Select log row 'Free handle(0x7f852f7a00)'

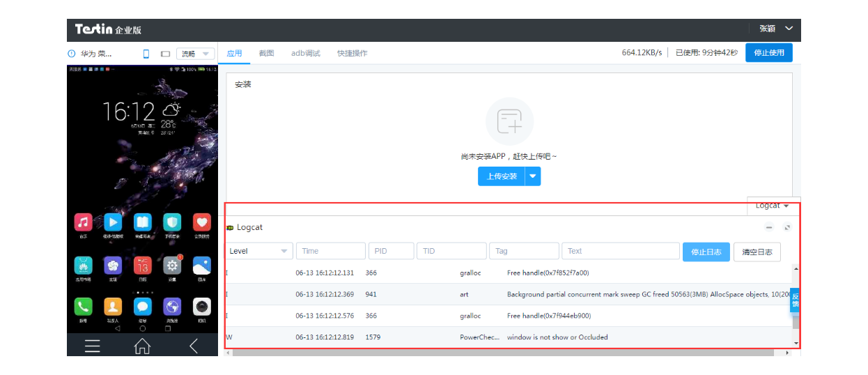coord(508,273)
